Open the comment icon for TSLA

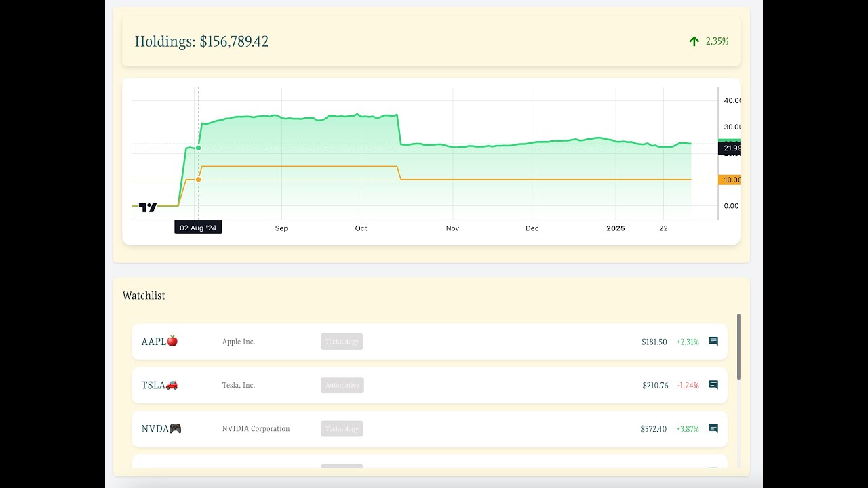[713, 385]
